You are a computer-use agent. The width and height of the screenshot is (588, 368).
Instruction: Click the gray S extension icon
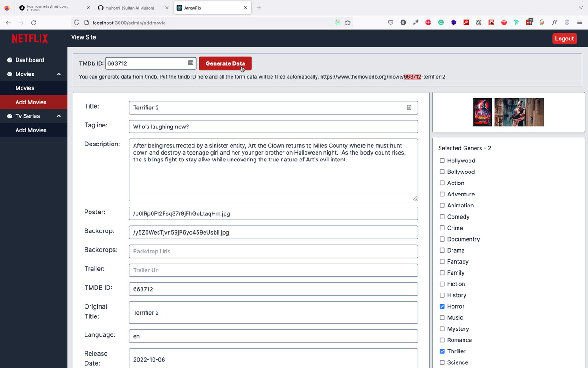pos(403,23)
